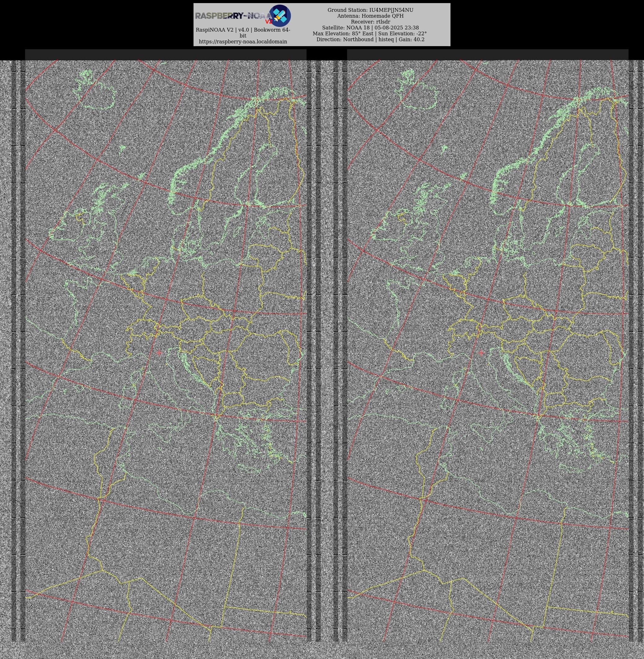Screen dimensions: 644x659
Task: Click the red ground station cross in left map
Action: pos(159,352)
